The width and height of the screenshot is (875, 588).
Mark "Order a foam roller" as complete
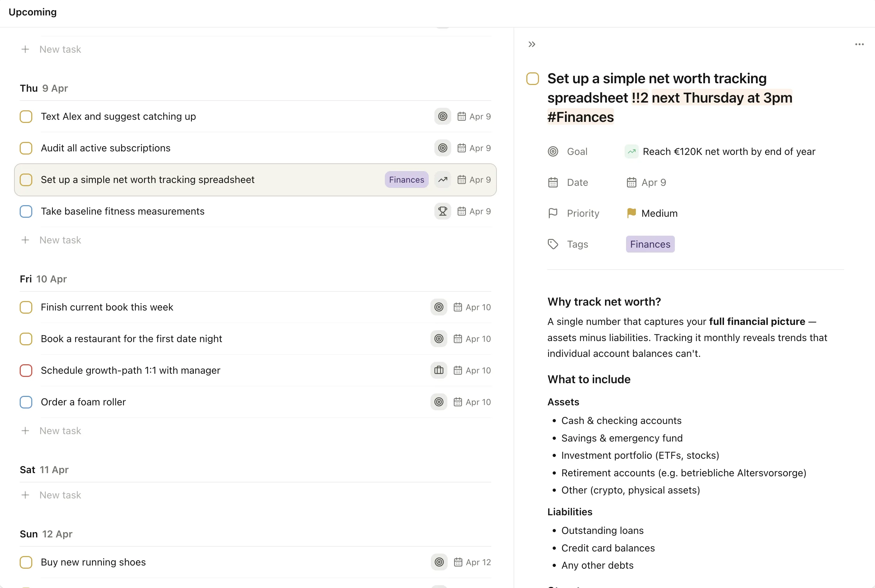[x=26, y=402]
